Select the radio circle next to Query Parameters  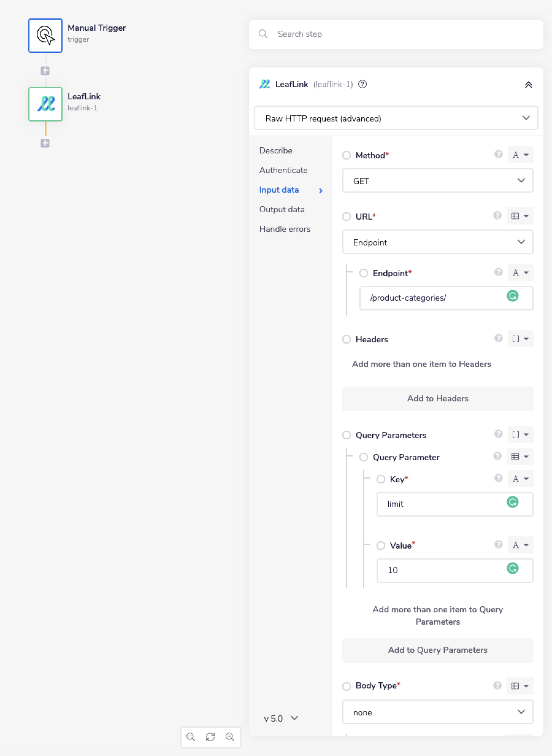[346, 435]
